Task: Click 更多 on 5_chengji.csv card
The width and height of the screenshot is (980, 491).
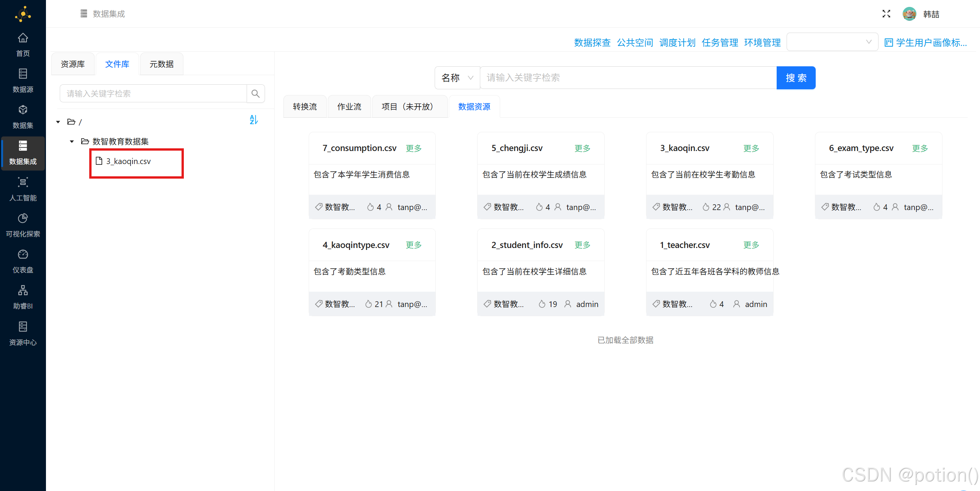Action: 583,148
